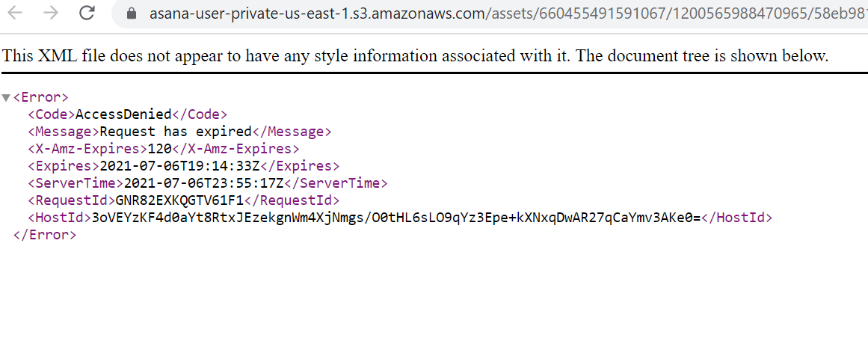The image size is (868, 362).
Task: Click the padlock site info icon
Action: click(x=131, y=13)
